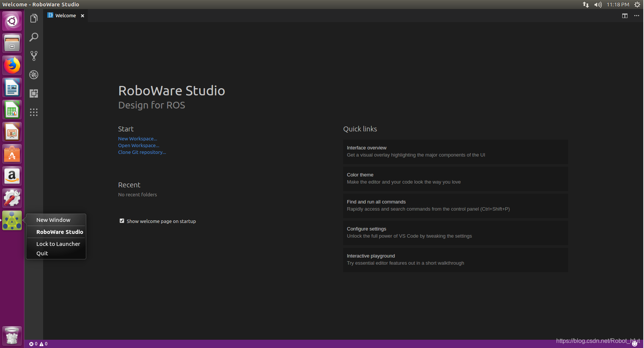The height and width of the screenshot is (348, 644).
Task: Click the 11:18 PM clock
Action: pyautogui.click(x=618, y=5)
